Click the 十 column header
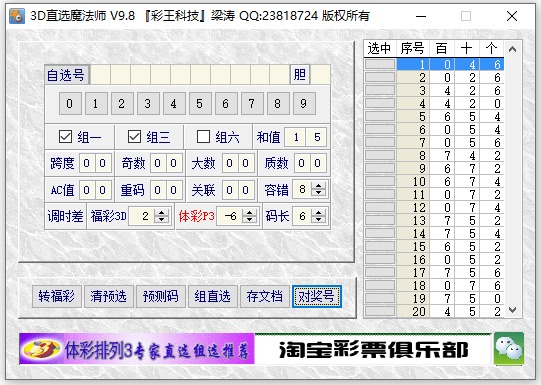Viewport: 541px width, 385px height. click(x=466, y=48)
